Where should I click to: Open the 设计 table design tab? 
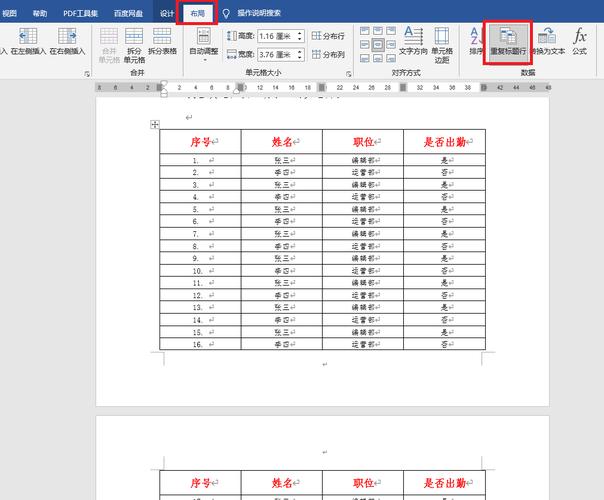tap(167, 13)
